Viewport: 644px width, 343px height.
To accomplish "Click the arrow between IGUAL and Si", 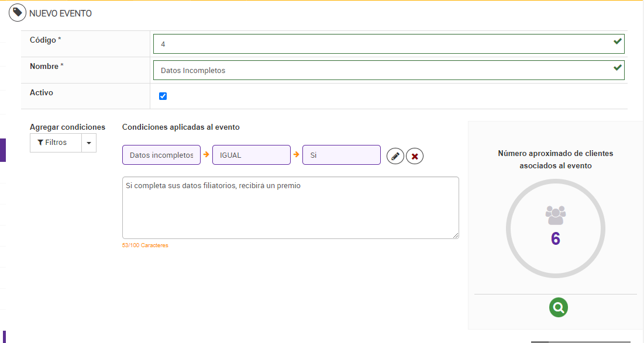I will (x=297, y=155).
